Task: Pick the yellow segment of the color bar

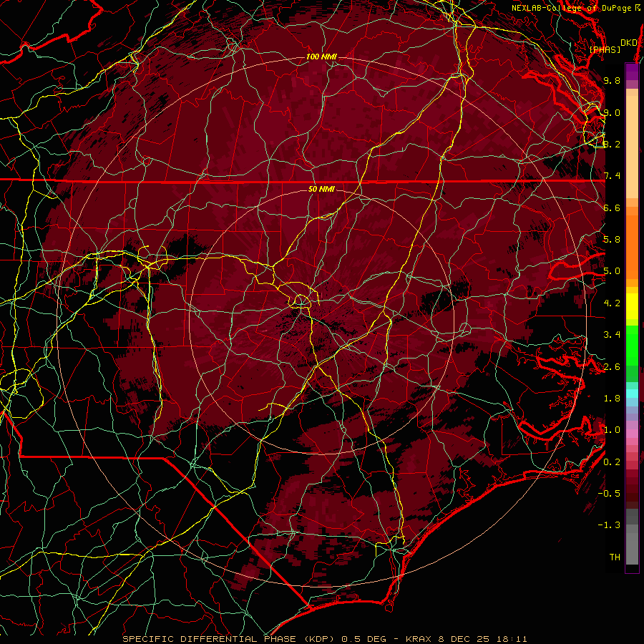Action: tap(632, 306)
